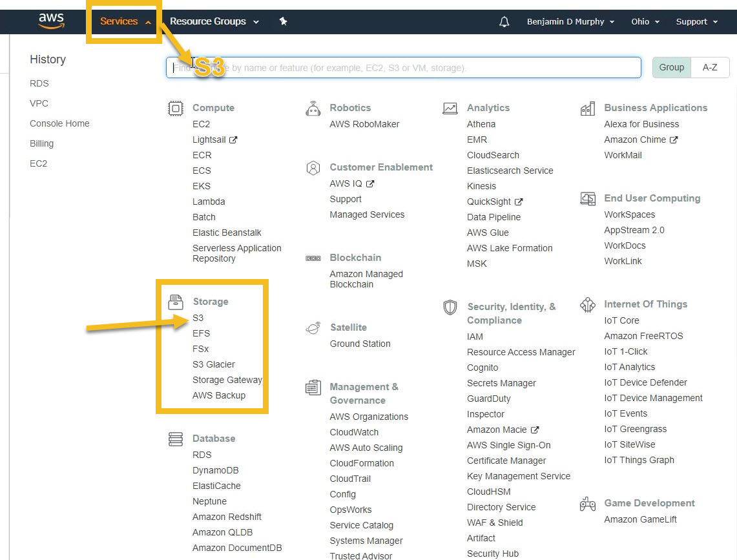Open Storage Gateway service

coord(227,380)
